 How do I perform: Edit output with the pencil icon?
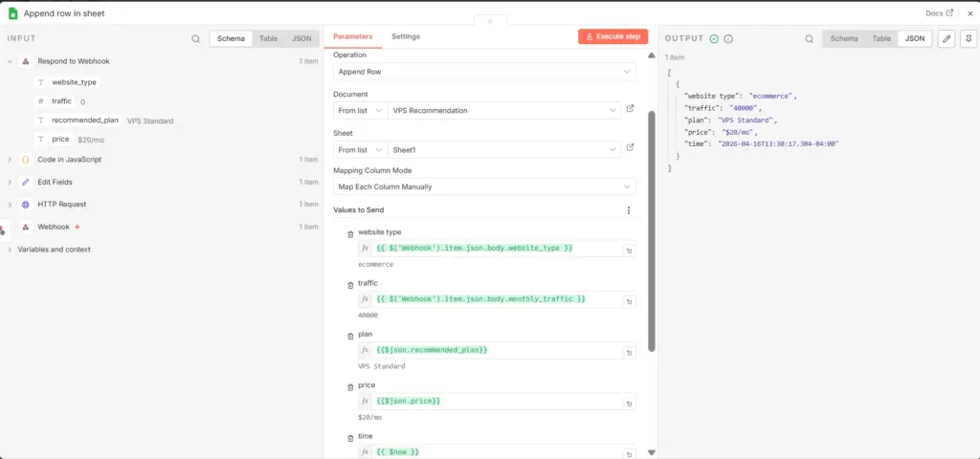click(947, 38)
